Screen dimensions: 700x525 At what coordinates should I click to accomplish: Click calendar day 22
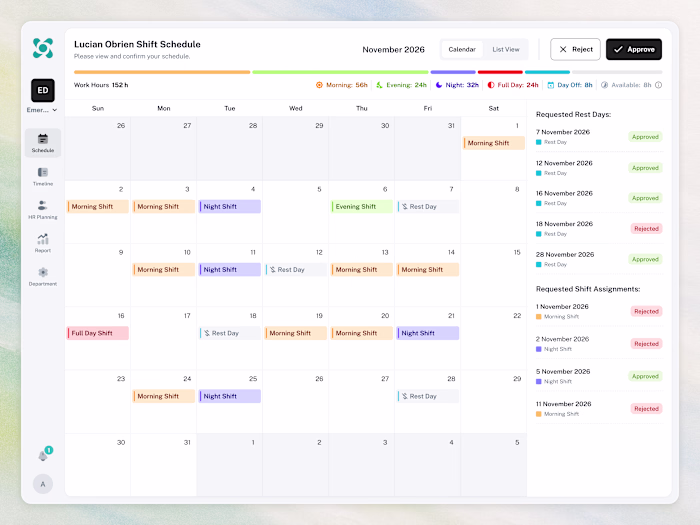pyautogui.click(x=494, y=338)
